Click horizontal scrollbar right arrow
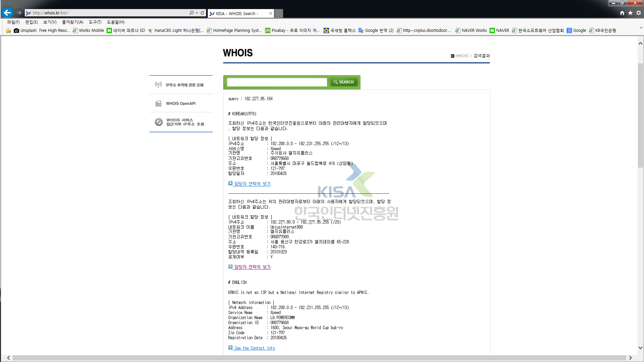This screenshot has height=362, width=644. (630, 358)
